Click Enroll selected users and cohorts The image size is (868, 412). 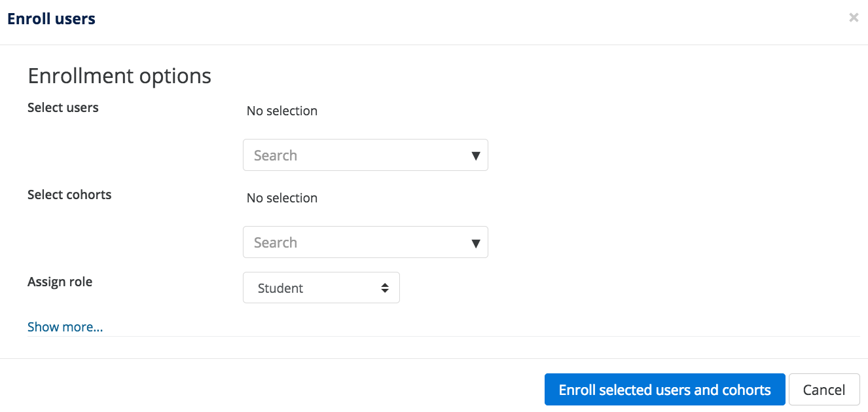(x=664, y=390)
